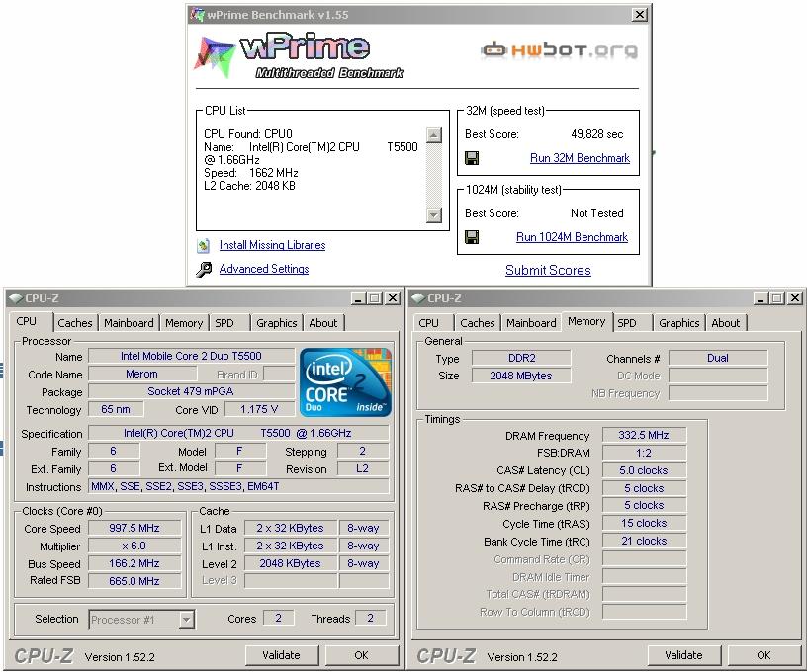Click the right CPU-Z title bar icon

418,298
